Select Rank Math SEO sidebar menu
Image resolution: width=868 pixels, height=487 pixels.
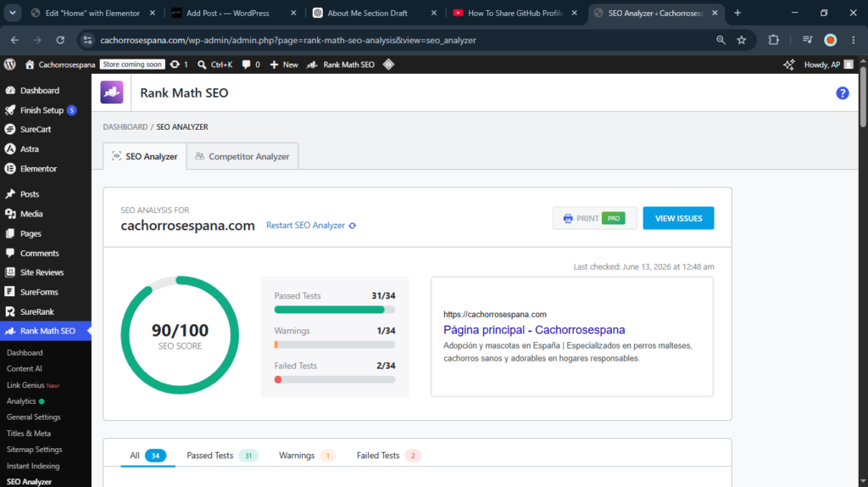[46, 331]
